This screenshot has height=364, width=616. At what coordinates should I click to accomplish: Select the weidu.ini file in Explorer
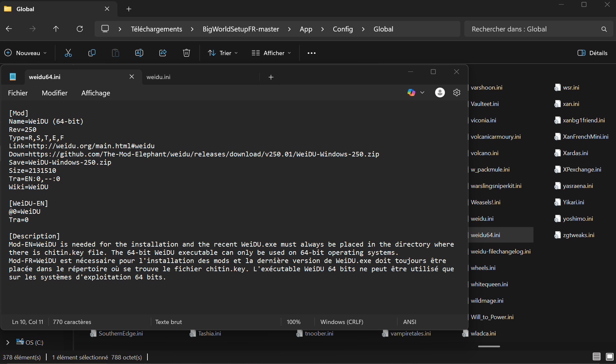[x=482, y=219]
